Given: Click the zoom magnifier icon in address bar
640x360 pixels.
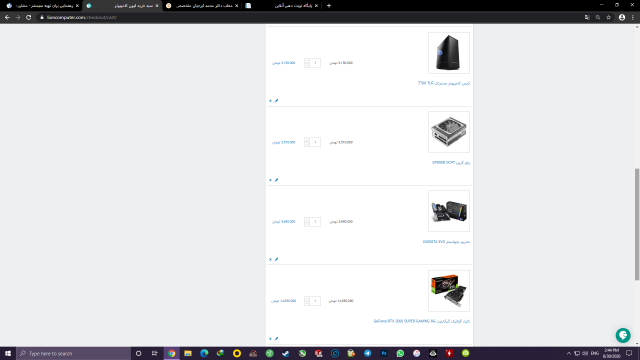Looking at the screenshot, I should point(598,17).
